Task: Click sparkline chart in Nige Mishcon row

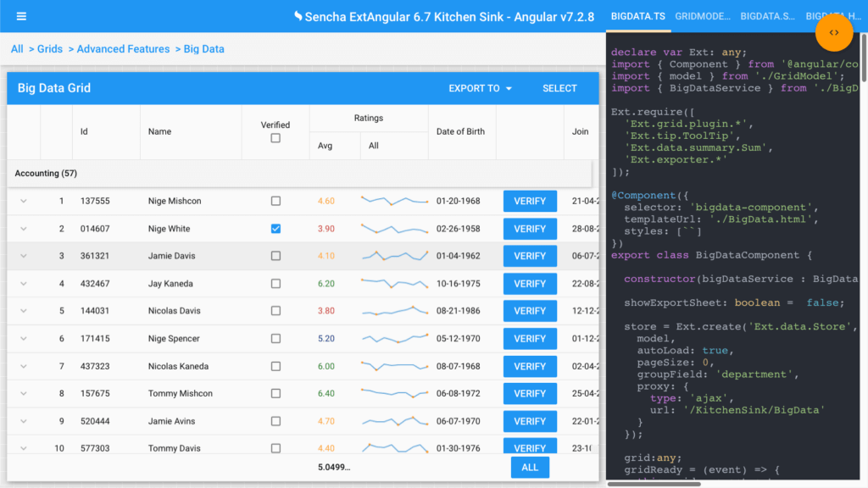Action: pyautogui.click(x=394, y=201)
